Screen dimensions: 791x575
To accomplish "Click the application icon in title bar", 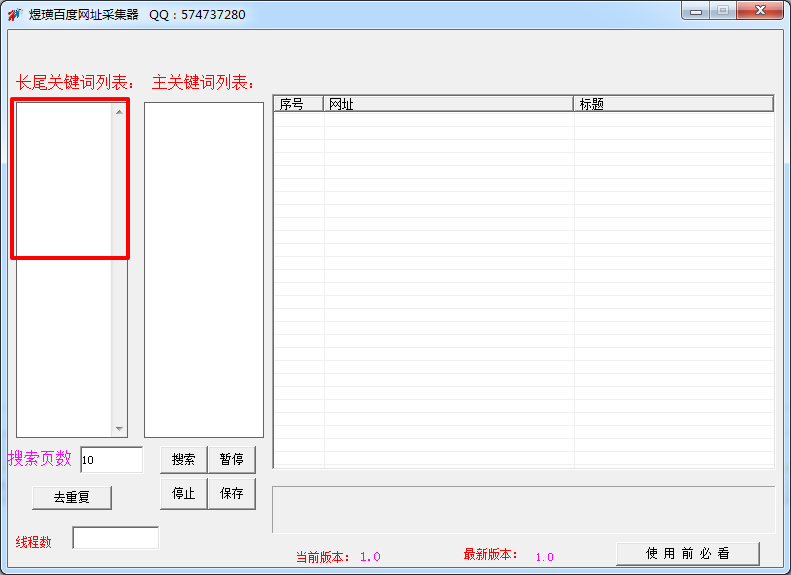I will [15, 15].
